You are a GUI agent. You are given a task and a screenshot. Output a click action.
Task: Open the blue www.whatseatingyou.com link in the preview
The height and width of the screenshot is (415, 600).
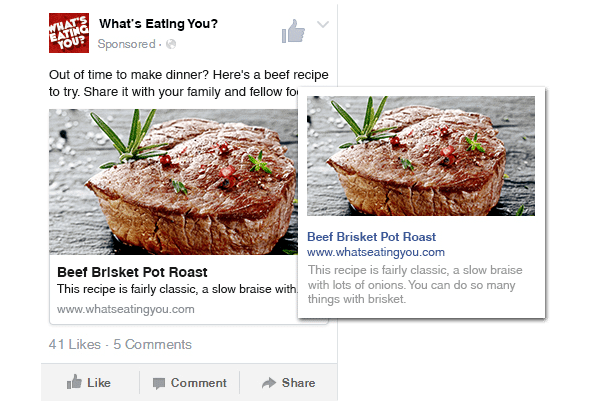[x=376, y=252]
